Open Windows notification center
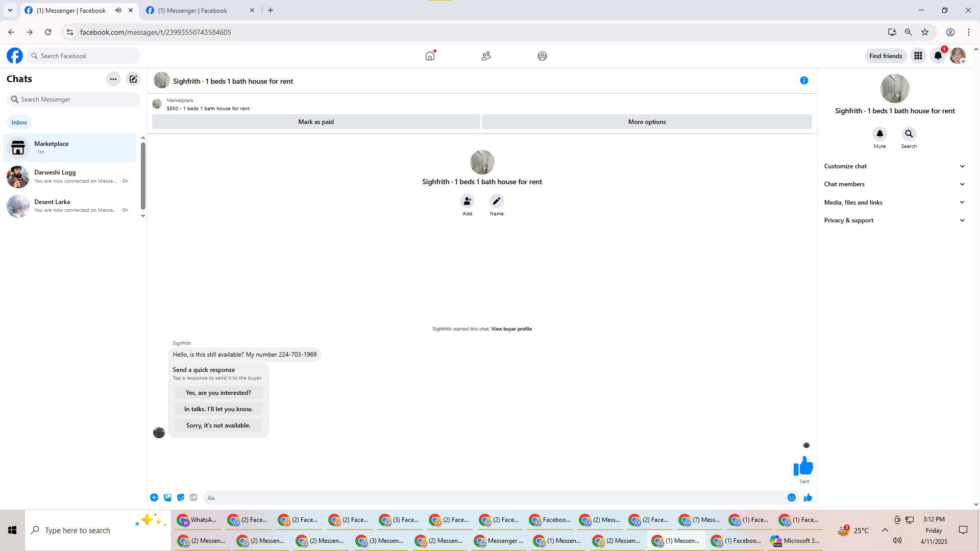This screenshot has width=980, height=551. [963, 530]
